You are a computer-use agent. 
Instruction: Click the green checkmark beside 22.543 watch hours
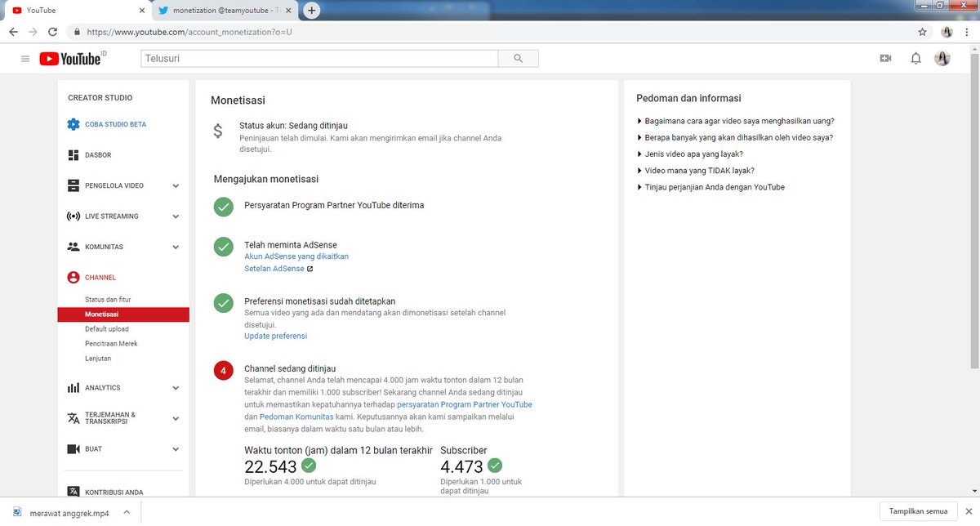[309, 466]
